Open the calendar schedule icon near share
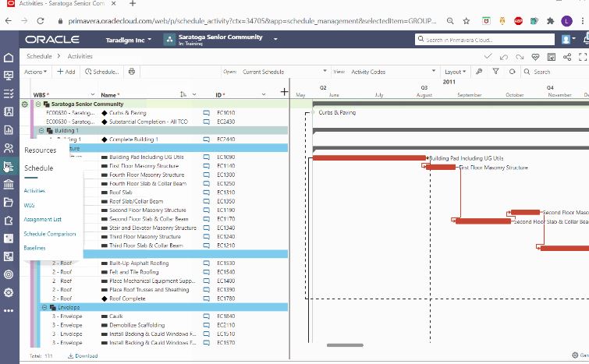The image size is (589, 364). (551, 57)
